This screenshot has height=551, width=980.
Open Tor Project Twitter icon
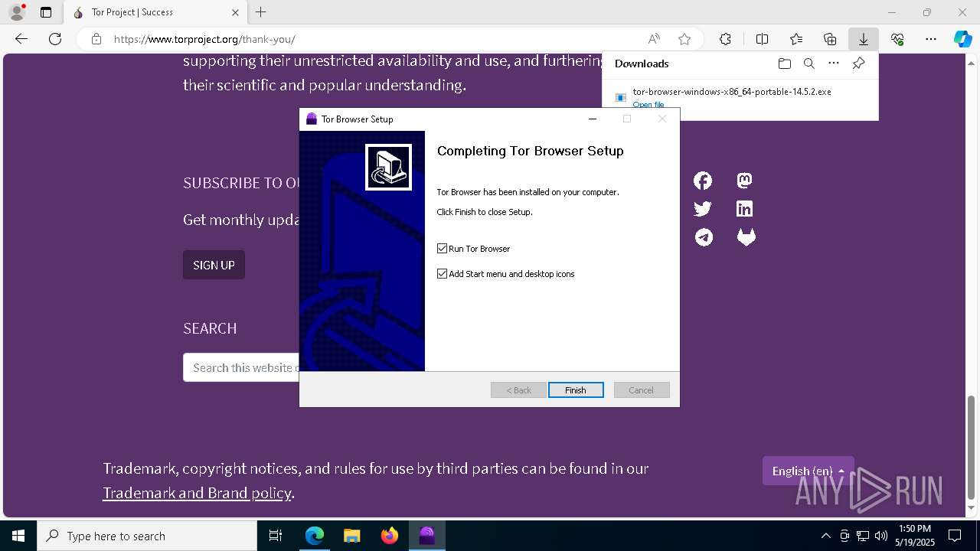(703, 208)
